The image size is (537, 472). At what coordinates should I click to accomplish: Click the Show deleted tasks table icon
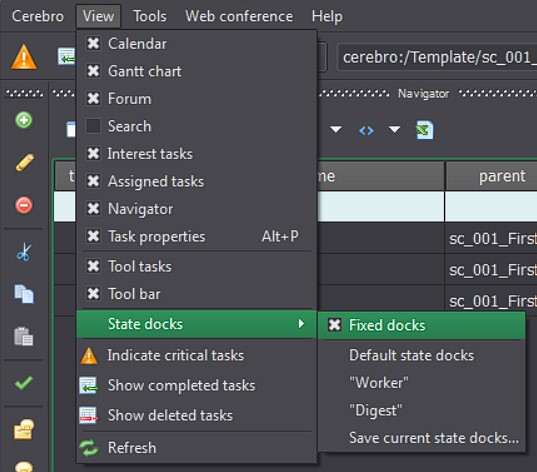tap(89, 415)
